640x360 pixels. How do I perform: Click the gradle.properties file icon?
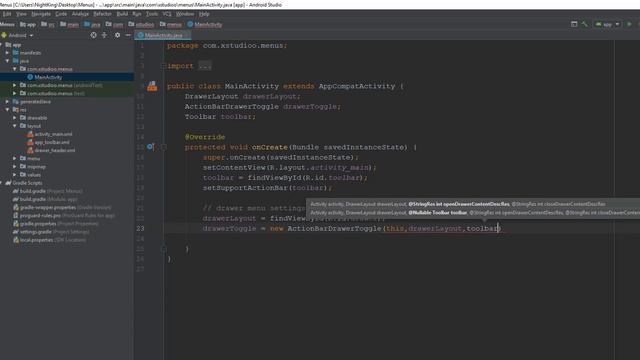16,224
